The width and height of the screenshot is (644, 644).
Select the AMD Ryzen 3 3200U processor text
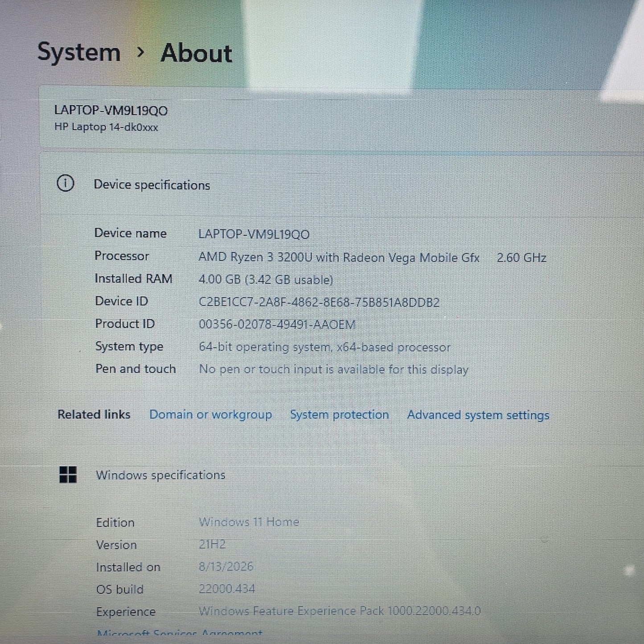pos(339,258)
